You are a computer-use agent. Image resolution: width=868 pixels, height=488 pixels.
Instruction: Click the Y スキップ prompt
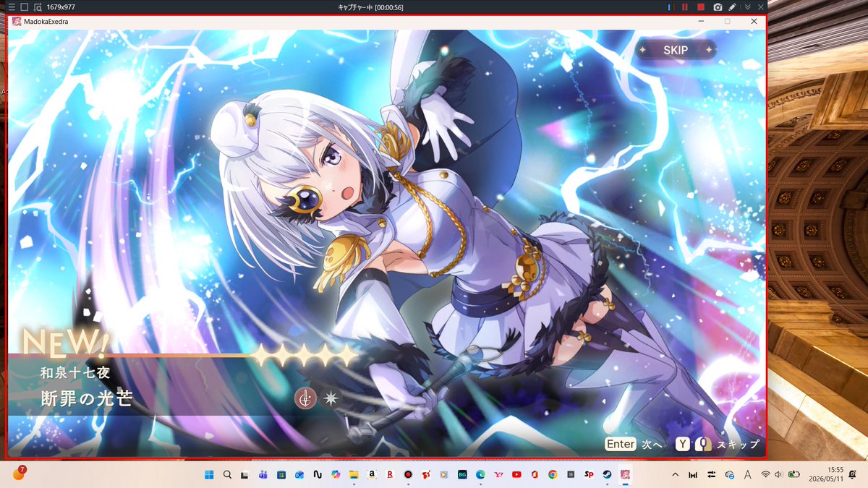pyautogui.click(x=718, y=444)
